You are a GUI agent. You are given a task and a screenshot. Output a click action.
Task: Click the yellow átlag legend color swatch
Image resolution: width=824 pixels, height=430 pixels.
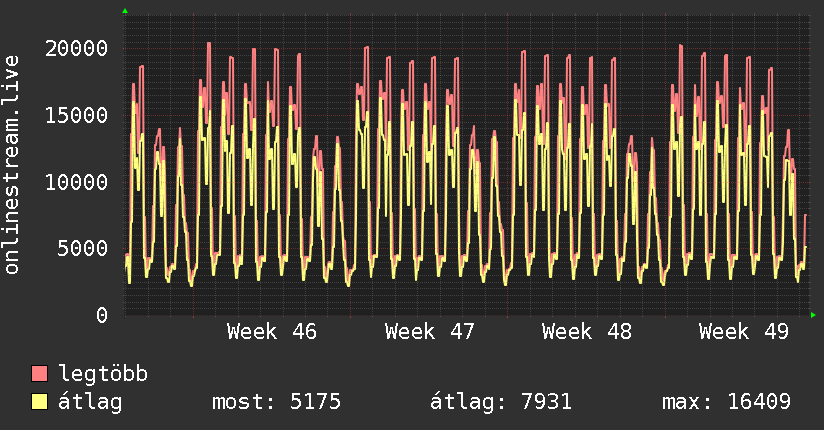click(x=39, y=402)
